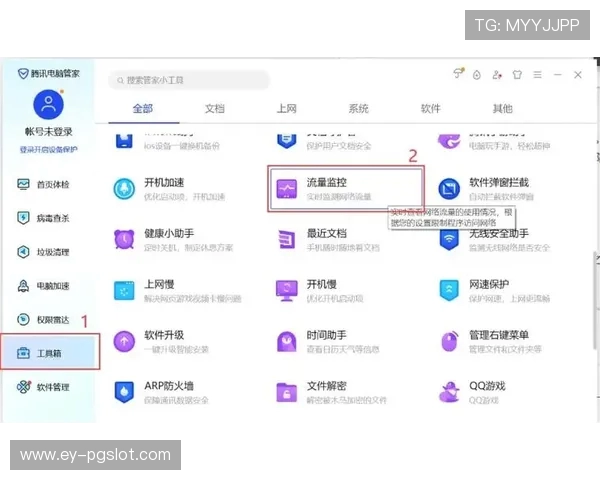The image size is (600, 480).
Task: Switch to the 系统 tab
Action: click(x=359, y=109)
